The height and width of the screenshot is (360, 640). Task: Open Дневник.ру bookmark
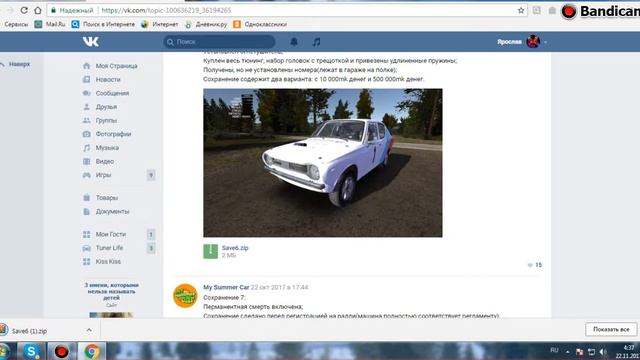[x=206, y=24]
